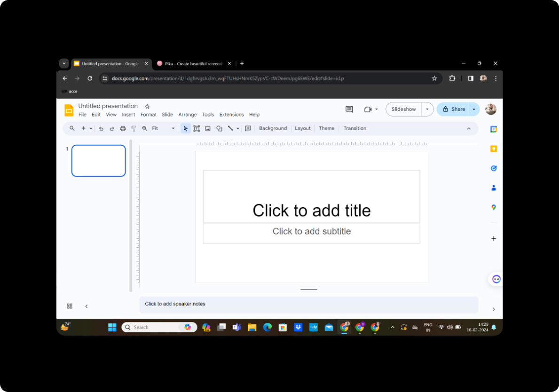Expand the line type dropdown arrow
559x392 pixels.
coord(238,129)
